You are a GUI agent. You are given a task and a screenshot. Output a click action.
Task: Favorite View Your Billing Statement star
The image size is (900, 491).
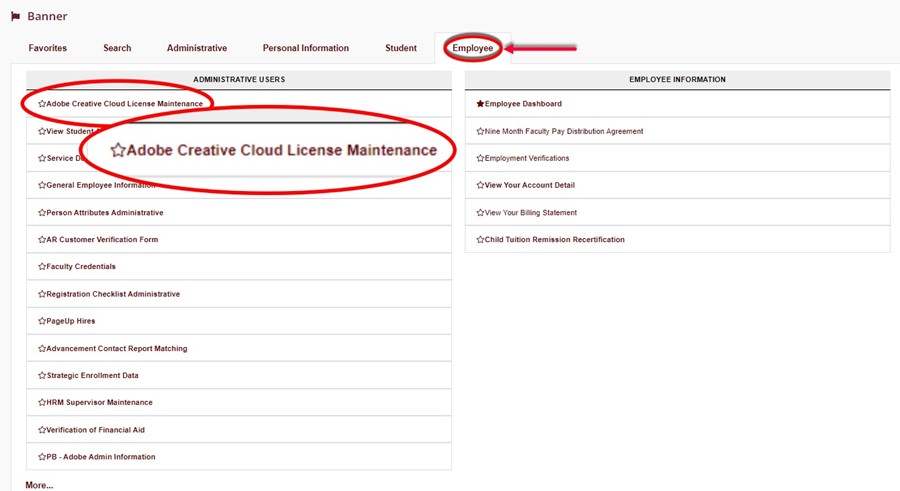point(480,212)
